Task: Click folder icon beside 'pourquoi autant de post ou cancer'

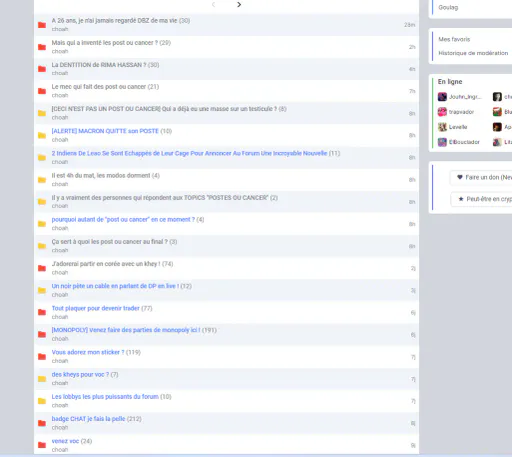Action: click(42, 224)
